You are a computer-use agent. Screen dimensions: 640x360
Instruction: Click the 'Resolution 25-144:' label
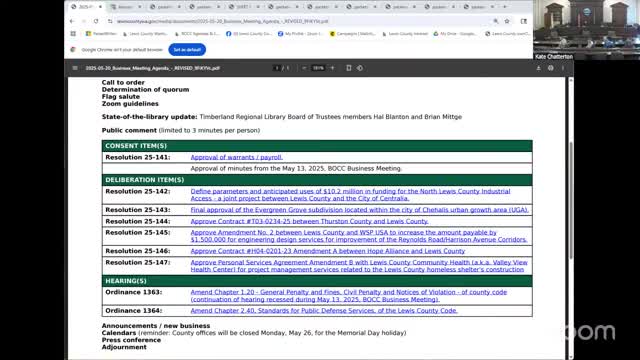138,221
